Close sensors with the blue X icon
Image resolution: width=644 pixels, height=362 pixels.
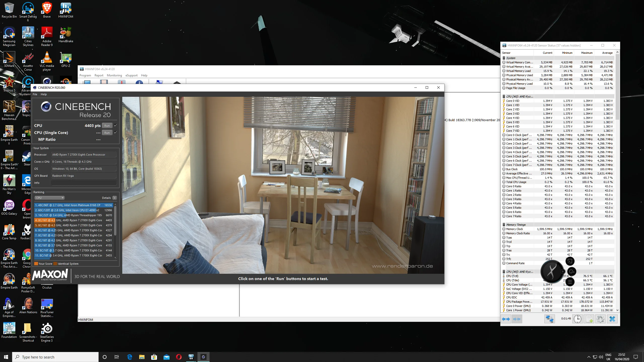pos(612,319)
